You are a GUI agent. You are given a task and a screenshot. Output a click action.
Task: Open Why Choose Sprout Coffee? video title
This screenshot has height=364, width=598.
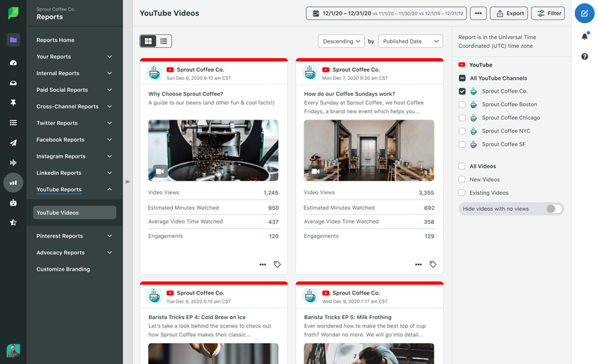pyautogui.click(x=185, y=93)
